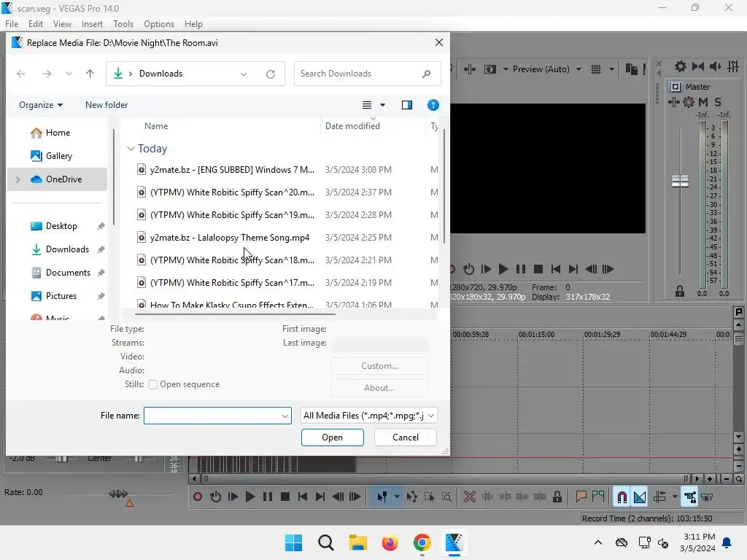The height and width of the screenshot is (560, 747).
Task: Open Normal Edit tool dropdown arrow
Action: pos(397,497)
